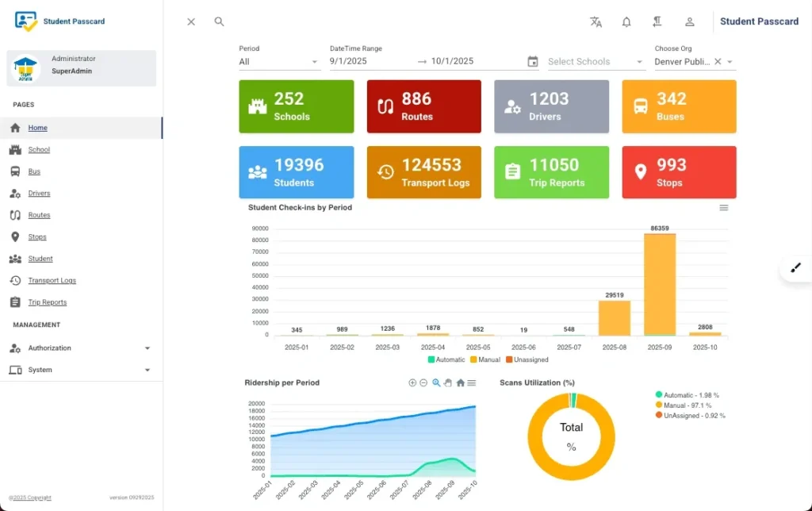The height and width of the screenshot is (511, 812).
Task: Open the Trip Reports sidebar item
Action: pos(47,302)
